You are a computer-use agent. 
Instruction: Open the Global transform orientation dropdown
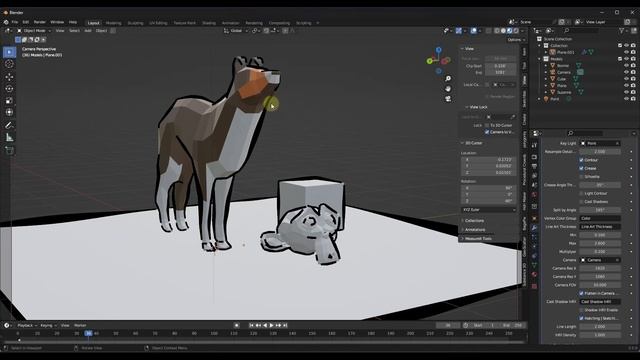coord(236,31)
